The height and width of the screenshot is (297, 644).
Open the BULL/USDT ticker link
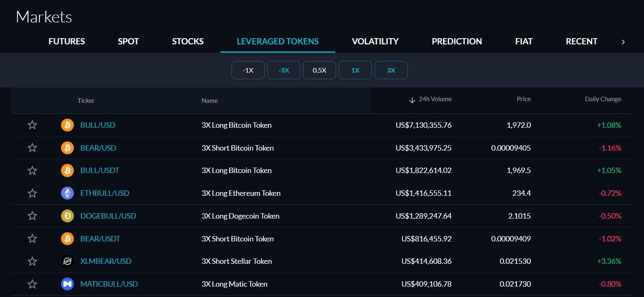(x=100, y=170)
